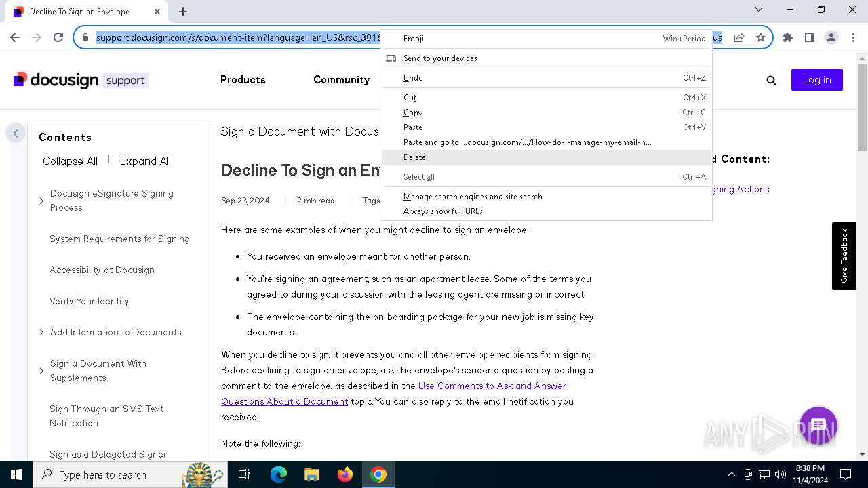The image size is (868, 488).
Task: Click the Sign a Document breadcrumb link
Action: pos(300,131)
